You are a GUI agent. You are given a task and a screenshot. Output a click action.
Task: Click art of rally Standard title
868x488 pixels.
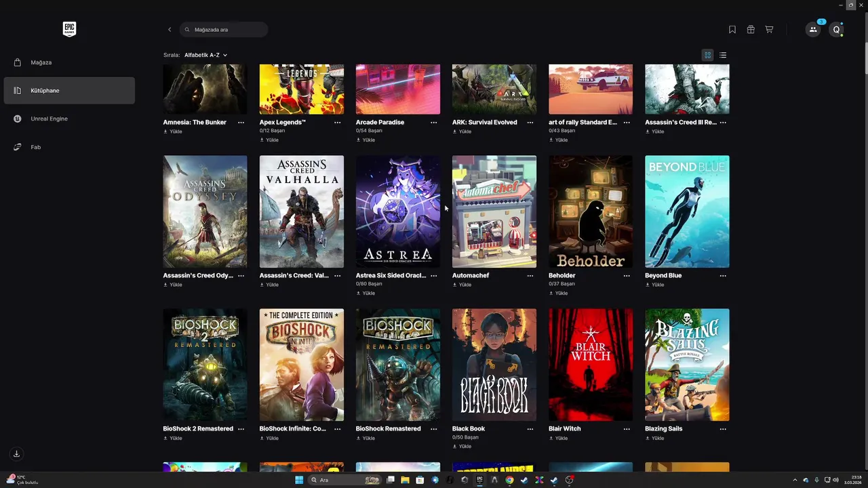pos(583,123)
